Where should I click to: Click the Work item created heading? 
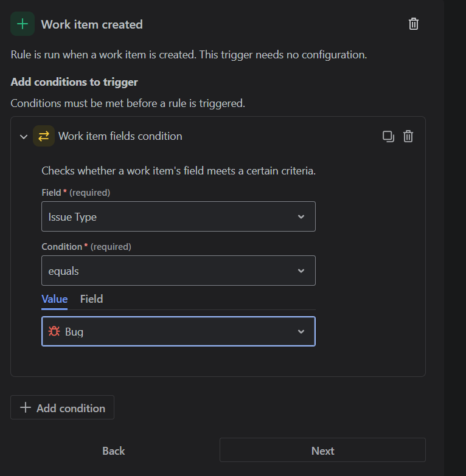click(92, 24)
